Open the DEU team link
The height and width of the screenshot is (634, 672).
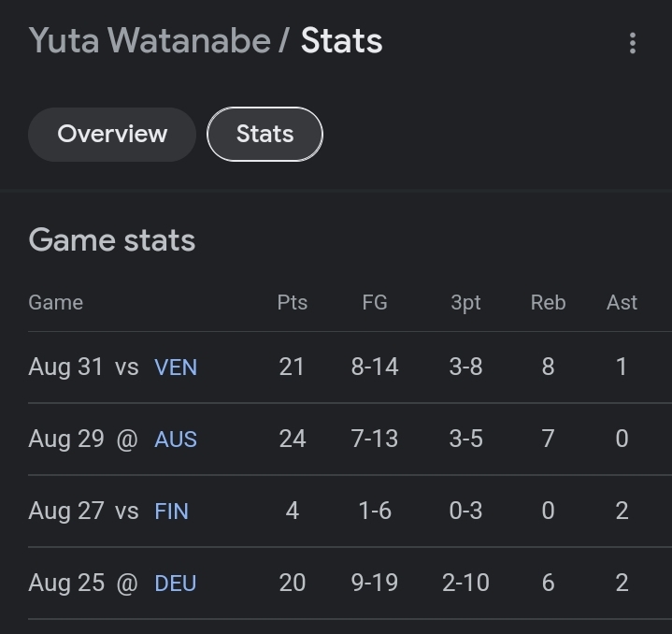click(176, 584)
